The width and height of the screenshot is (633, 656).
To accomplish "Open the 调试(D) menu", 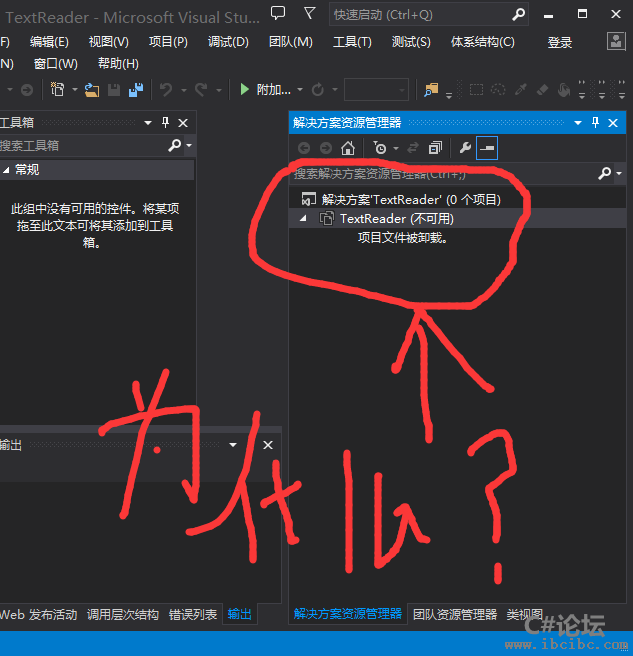I will [x=228, y=42].
